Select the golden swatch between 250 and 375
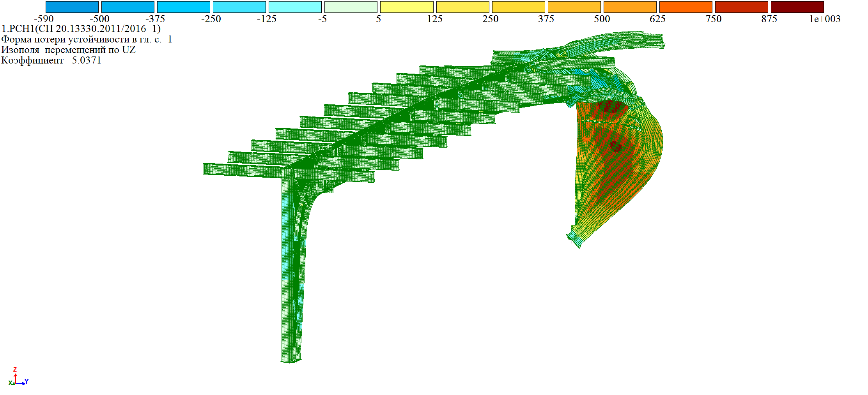The width and height of the screenshot is (868, 395). [x=519, y=7]
